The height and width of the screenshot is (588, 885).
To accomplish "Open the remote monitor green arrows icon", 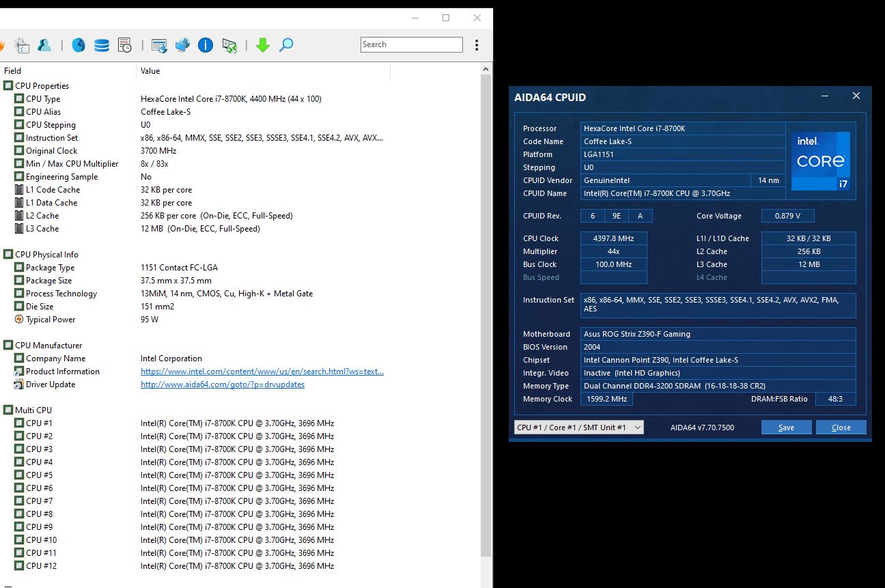I will [229, 45].
